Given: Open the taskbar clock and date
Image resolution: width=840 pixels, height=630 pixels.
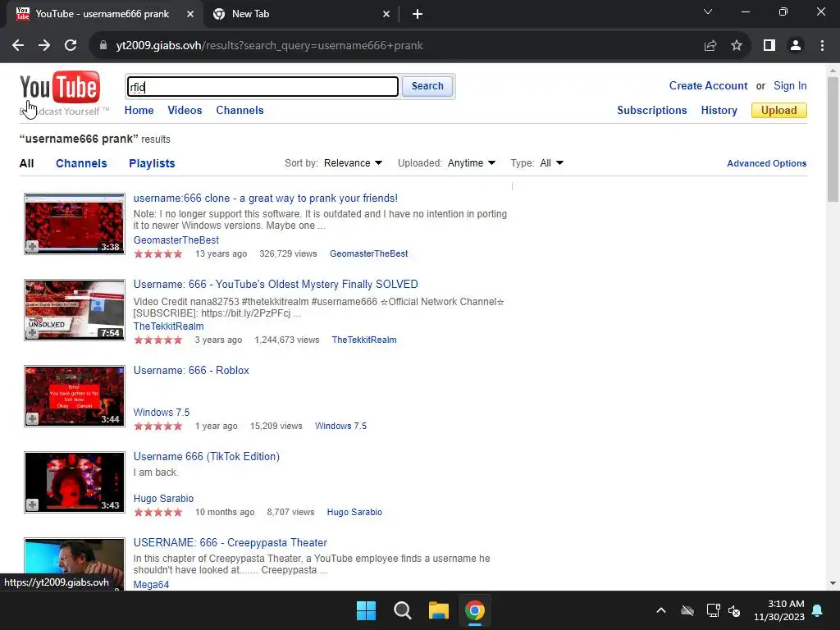Looking at the screenshot, I should 779,610.
